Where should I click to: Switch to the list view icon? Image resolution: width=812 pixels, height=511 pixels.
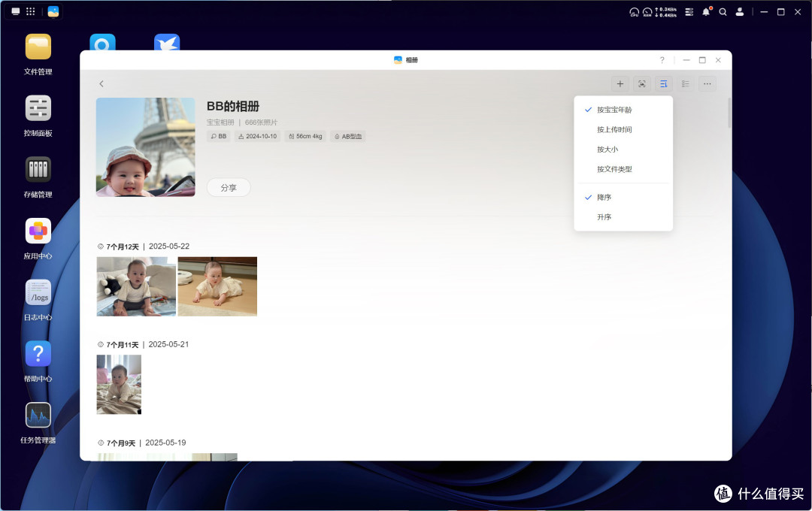point(685,84)
